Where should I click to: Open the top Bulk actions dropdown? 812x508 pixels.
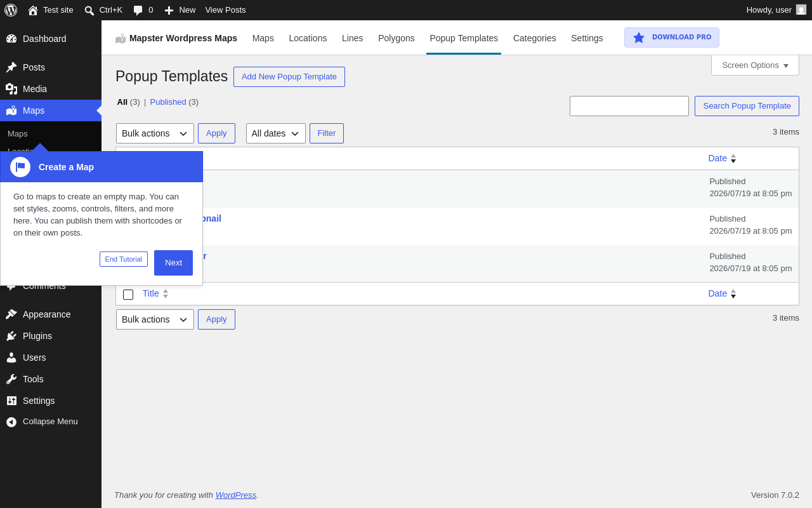tap(155, 133)
